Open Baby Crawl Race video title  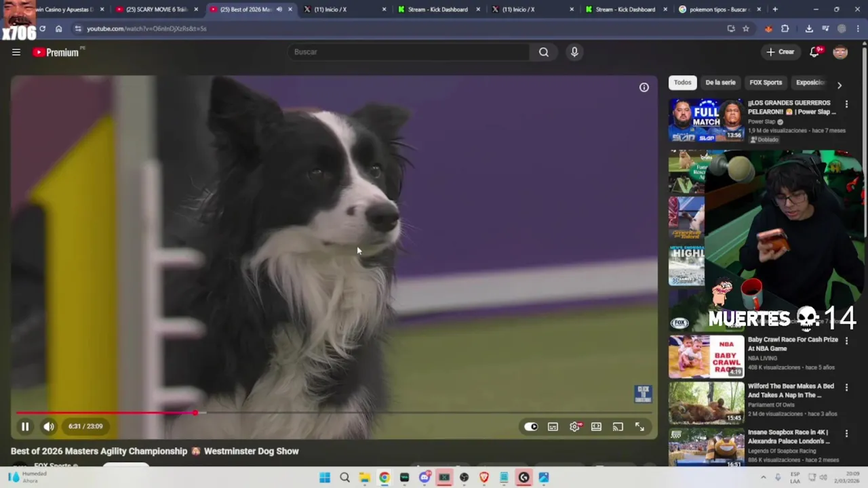(x=793, y=344)
